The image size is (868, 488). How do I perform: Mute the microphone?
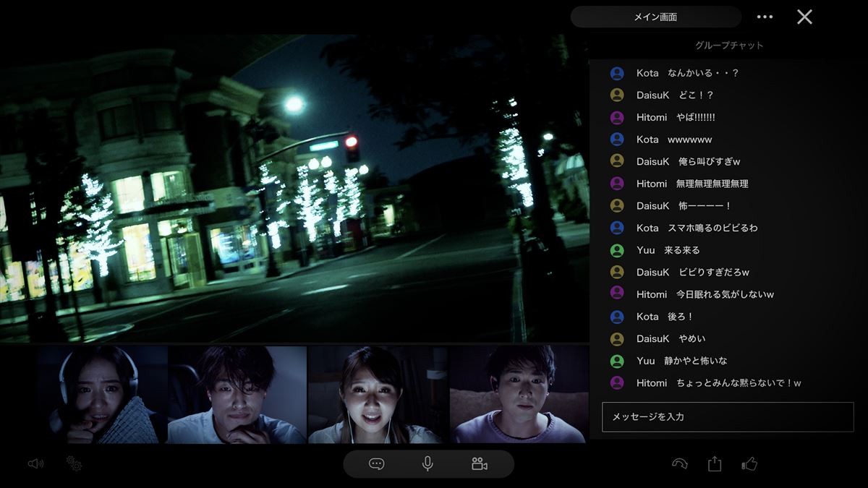pyautogui.click(x=427, y=464)
